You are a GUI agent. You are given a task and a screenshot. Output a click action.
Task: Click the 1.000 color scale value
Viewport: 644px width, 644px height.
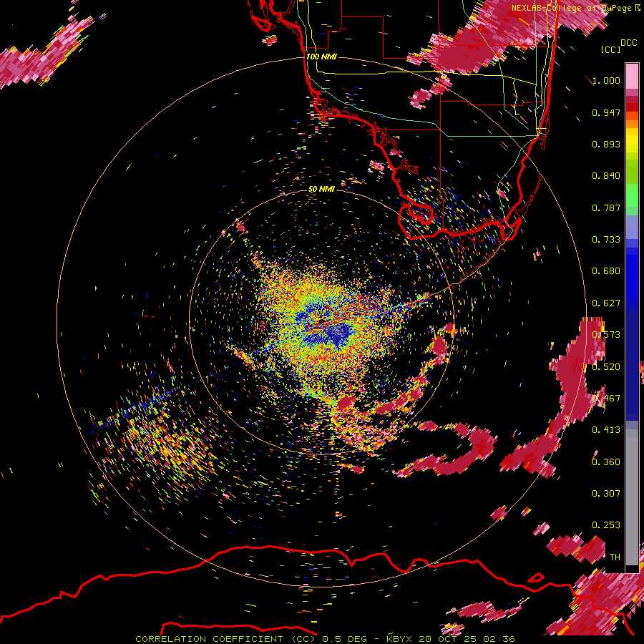[x=606, y=80]
